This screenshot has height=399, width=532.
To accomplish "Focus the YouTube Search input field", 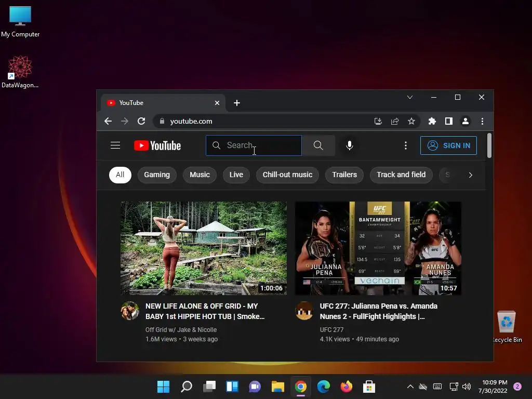I will click(x=254, y=145).
